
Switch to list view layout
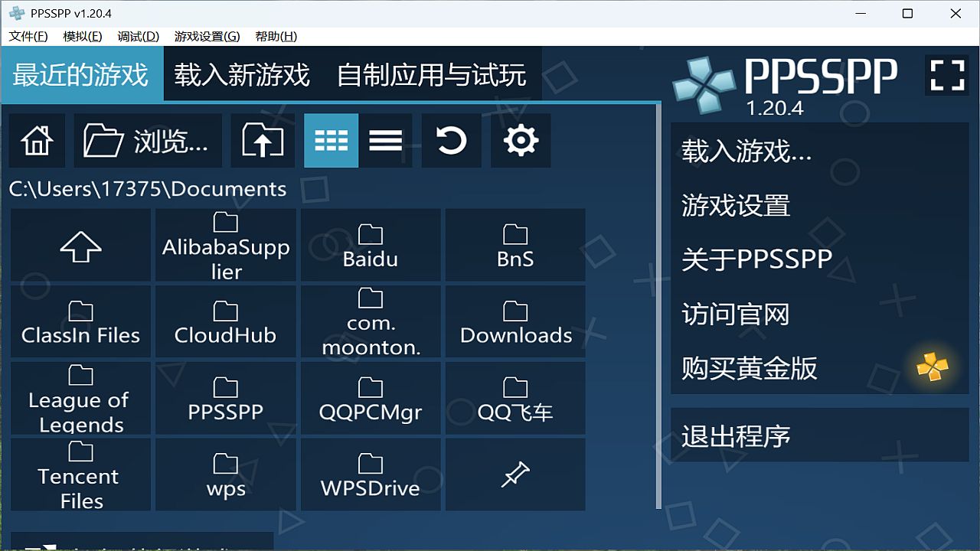(x=386, y=141)
